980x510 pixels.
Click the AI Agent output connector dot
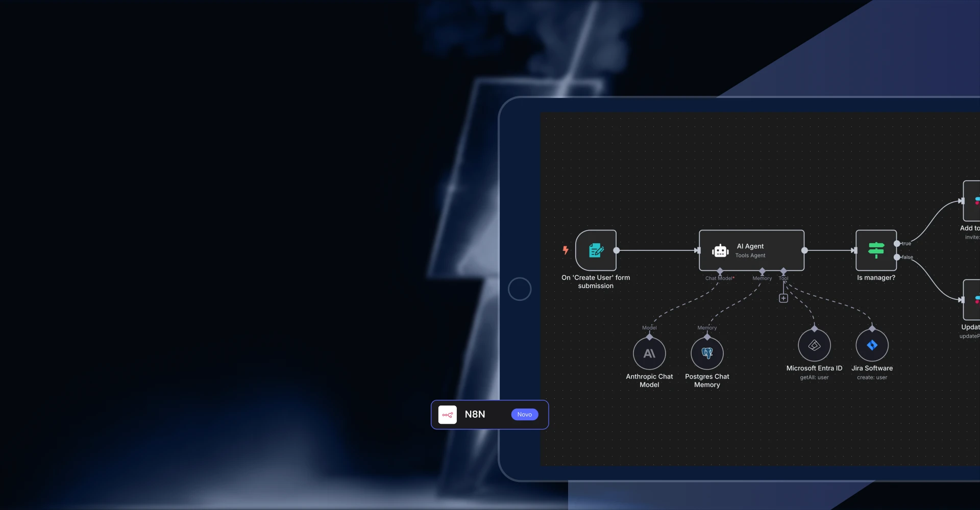coord(804,250)
